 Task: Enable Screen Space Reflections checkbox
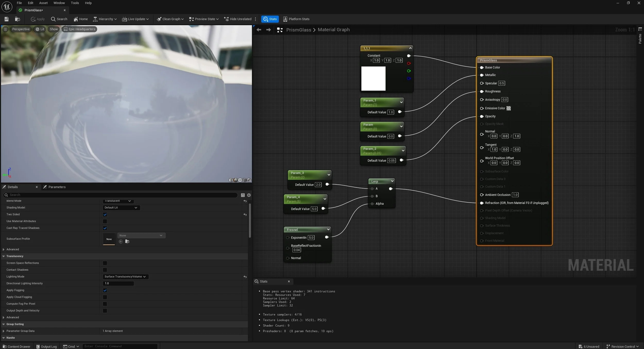(x=105, y=263)
